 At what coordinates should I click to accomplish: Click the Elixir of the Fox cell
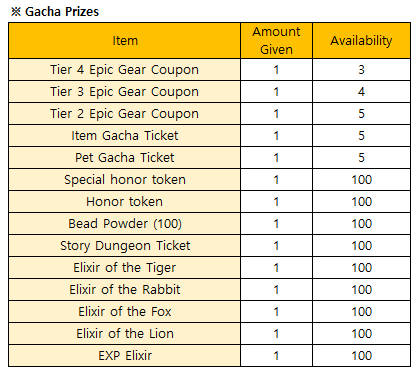[x=125, y=312]
